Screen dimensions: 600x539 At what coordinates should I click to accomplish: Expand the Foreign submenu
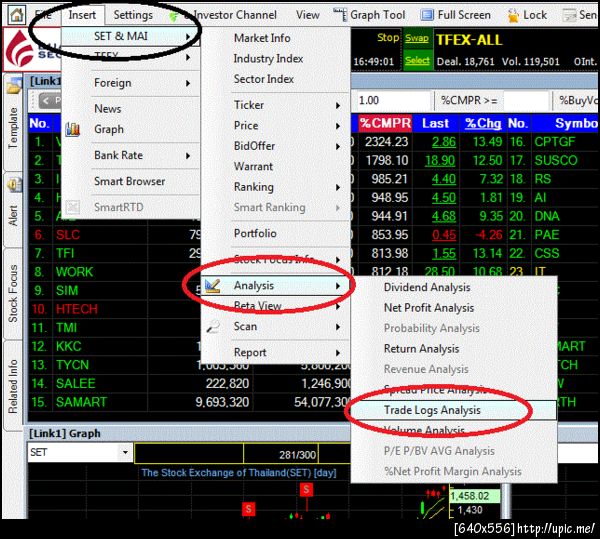coord(130,83)
